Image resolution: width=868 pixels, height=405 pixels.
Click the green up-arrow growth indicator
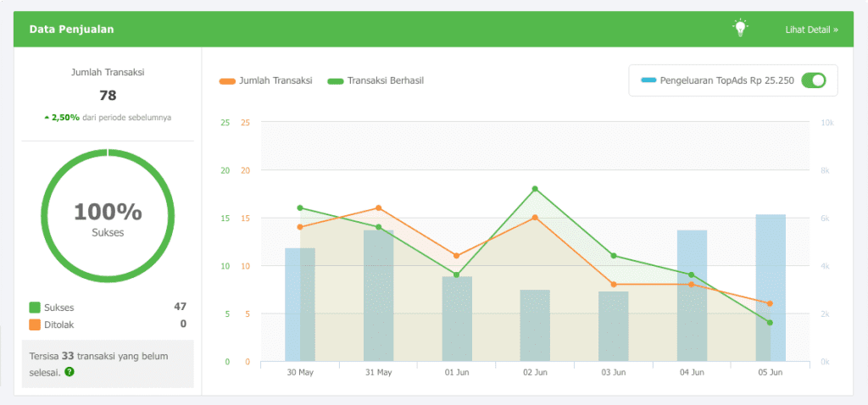(x=47, y=118)
